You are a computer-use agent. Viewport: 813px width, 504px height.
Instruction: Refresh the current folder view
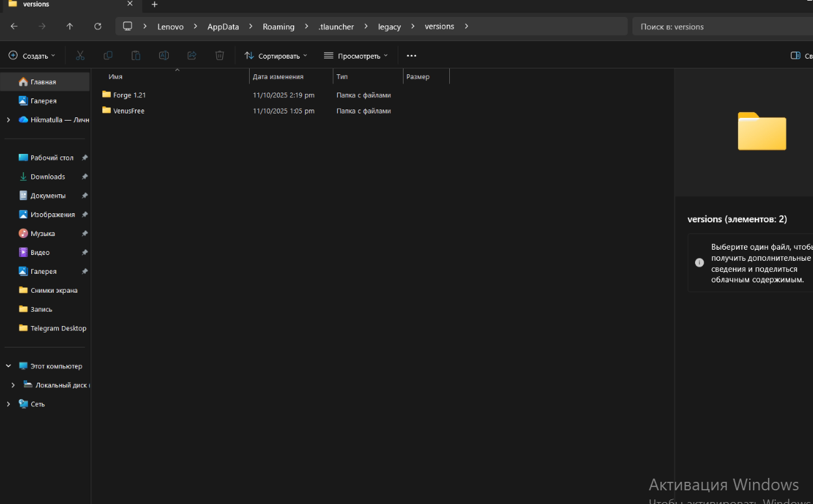(98, 27)
